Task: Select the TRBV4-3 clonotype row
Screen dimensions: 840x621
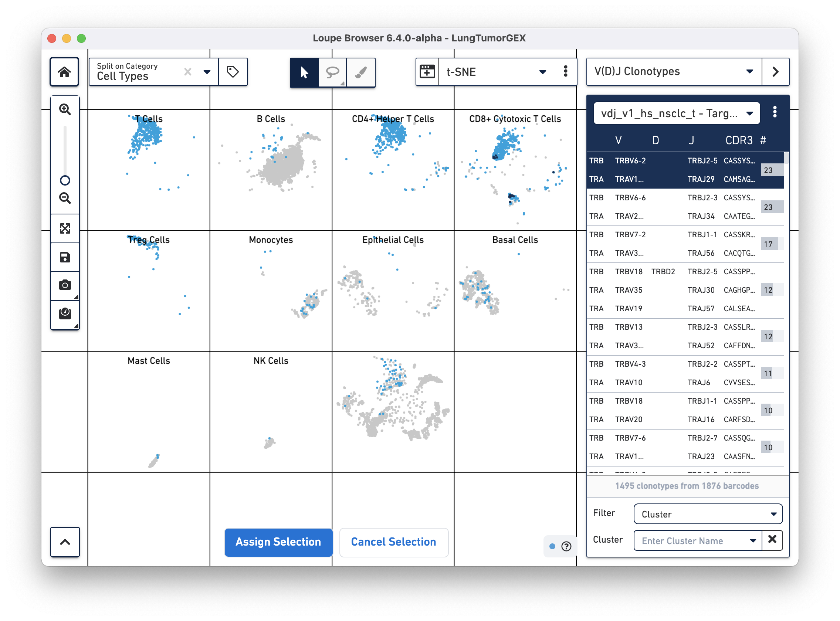Action: click(x=685, y=373)
